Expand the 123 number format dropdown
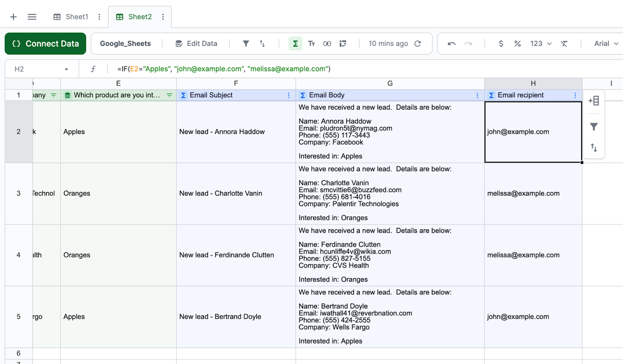The width and height of the screenshot is (623, 364). pyautogui.click(x=541, y=44)
